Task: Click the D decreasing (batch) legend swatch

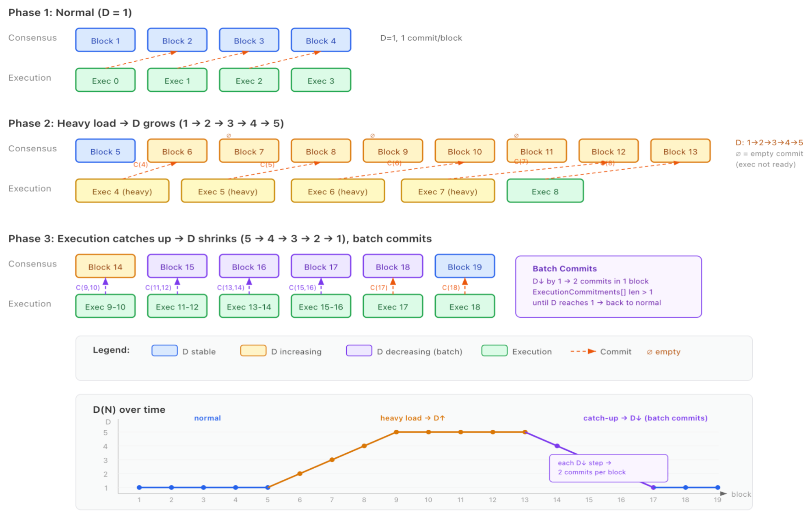Action: pyautogui.click(x=359, y=351)
